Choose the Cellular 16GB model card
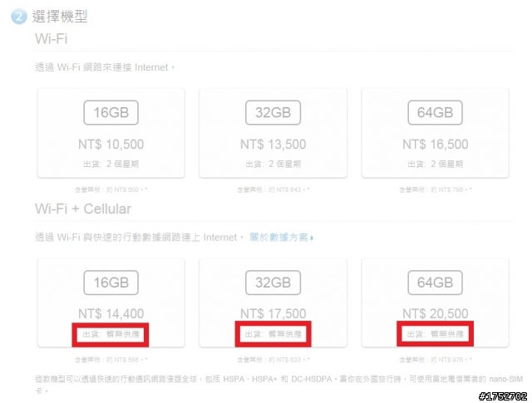The width and height of the screenshot is (532, 403). pyautogui.click(x=111, y=302)
